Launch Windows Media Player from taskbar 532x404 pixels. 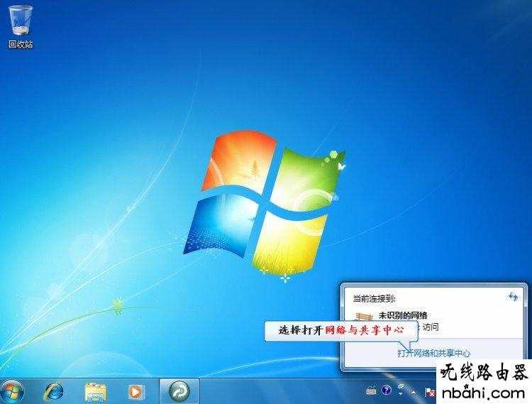[136, 392]
